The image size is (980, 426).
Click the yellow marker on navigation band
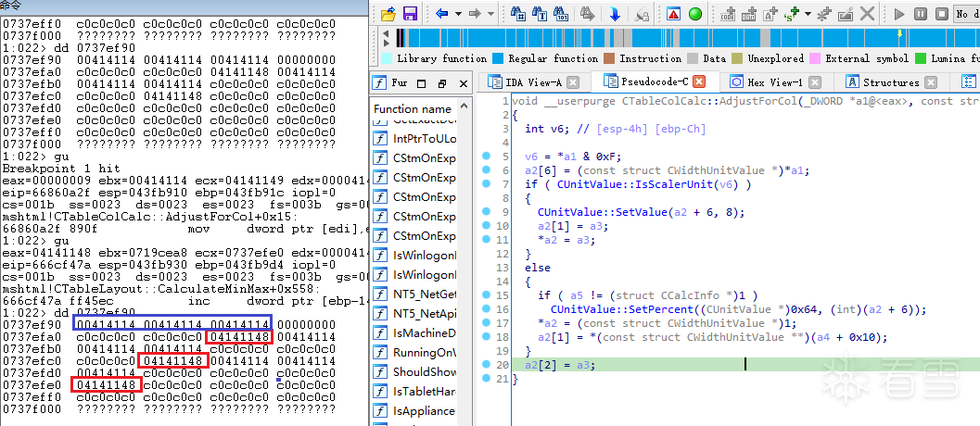click(899, 32)
